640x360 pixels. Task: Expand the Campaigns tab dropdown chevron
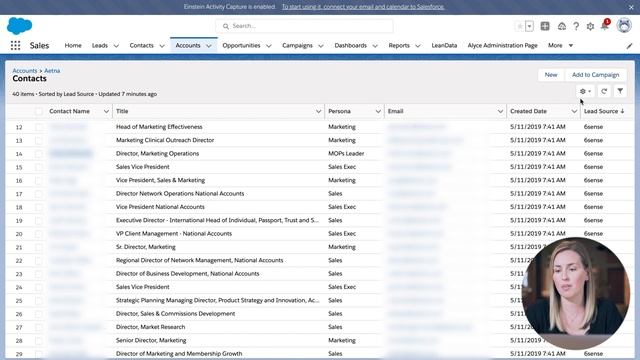pos(321,46)
